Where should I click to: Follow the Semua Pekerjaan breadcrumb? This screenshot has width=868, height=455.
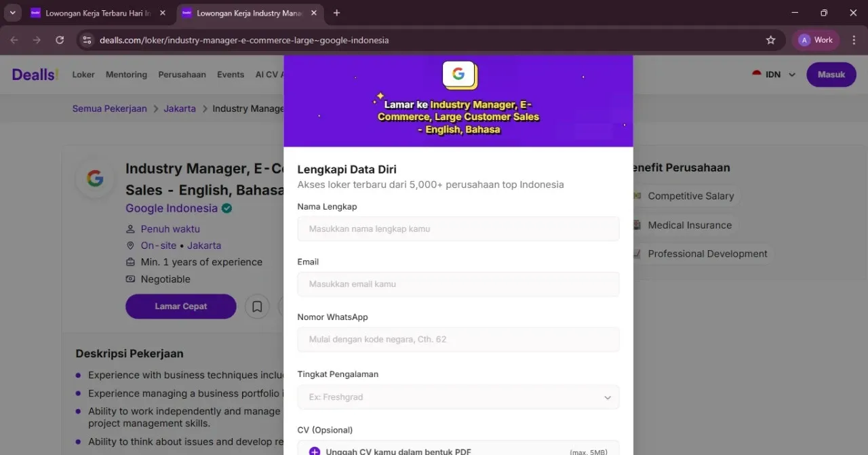[110, 108]
